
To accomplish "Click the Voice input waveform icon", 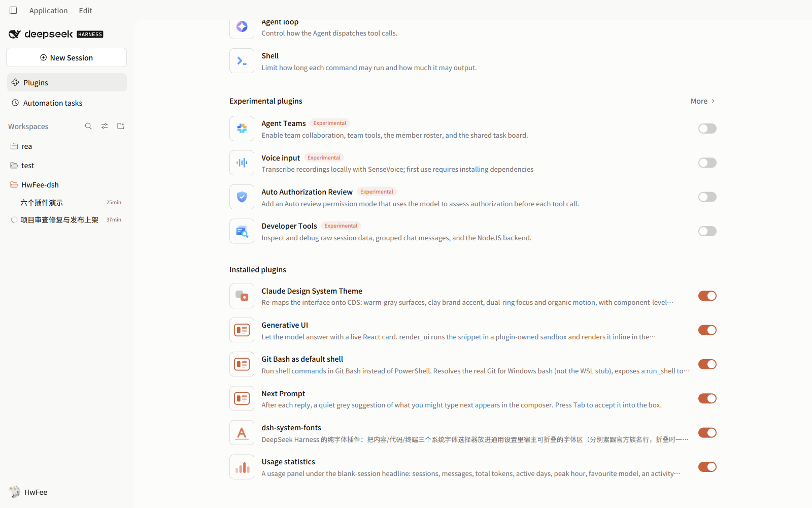I will point(242,163).
